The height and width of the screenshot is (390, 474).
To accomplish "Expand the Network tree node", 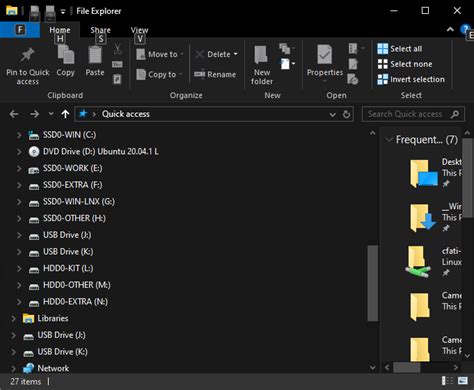I will [x=13, y=368].
